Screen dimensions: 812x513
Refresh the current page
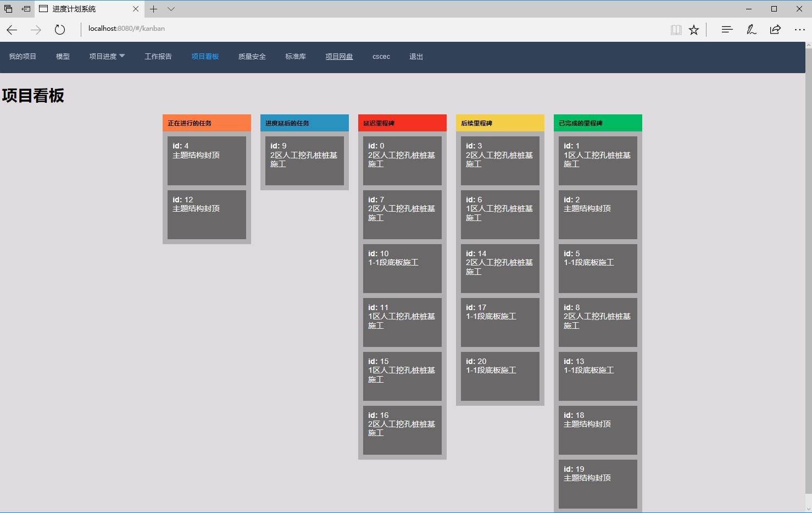tap(60, 30)
